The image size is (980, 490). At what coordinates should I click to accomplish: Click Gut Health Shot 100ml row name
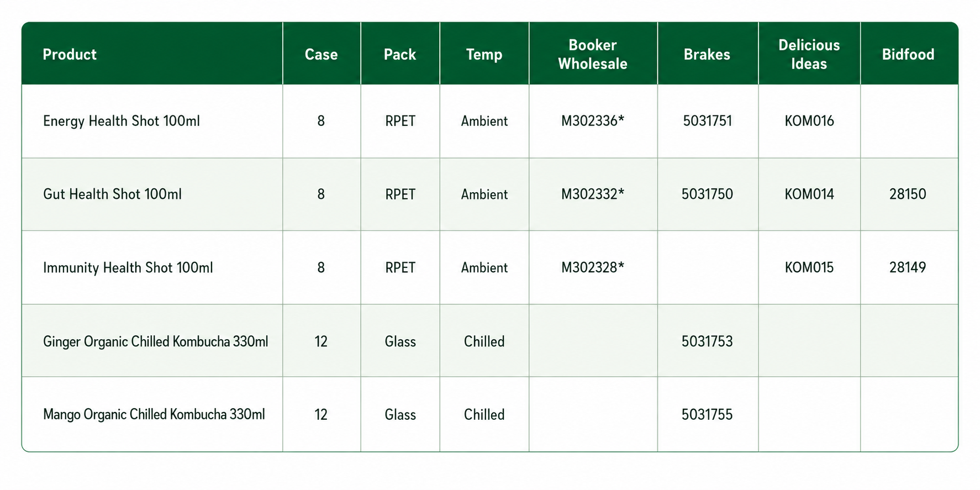[112, 194]
